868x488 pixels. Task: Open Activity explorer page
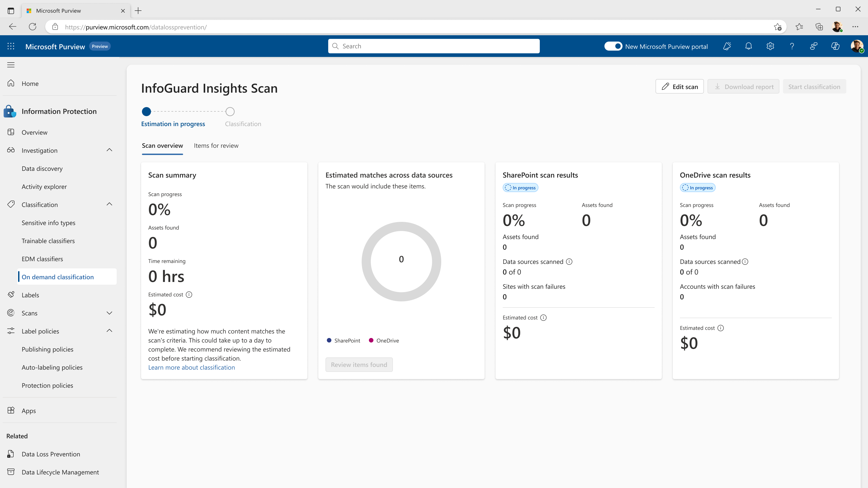44,187
